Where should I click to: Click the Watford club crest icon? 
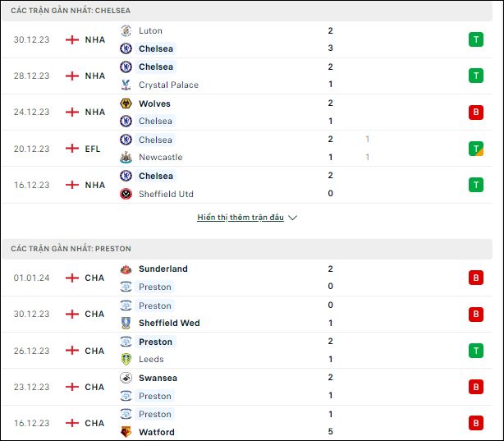[126, 432]
